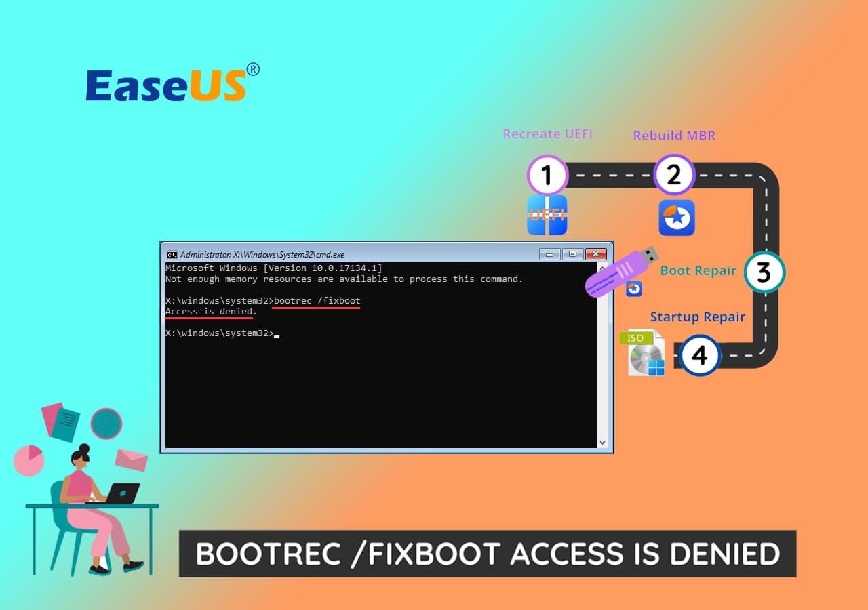This screenshot has height=610, width=868.
Task: Click the EaseUS logo
Action: tap(172, 83)
